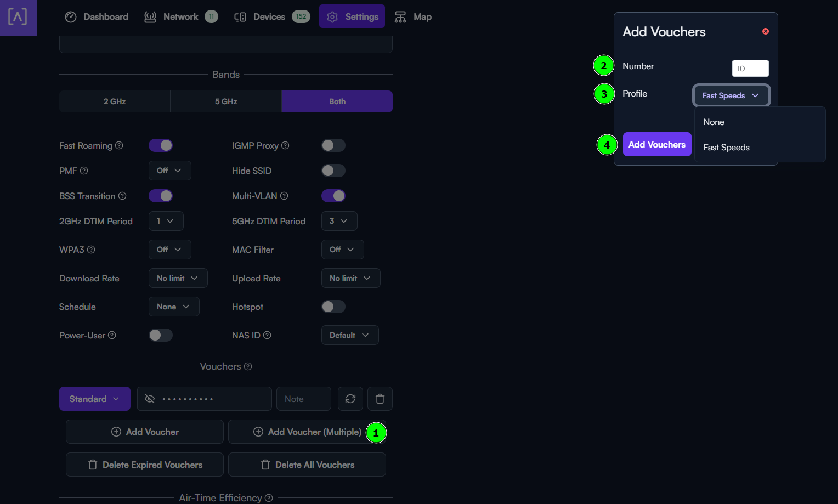
Task: Click help icon next to WPA3
Action: (91, 250)
